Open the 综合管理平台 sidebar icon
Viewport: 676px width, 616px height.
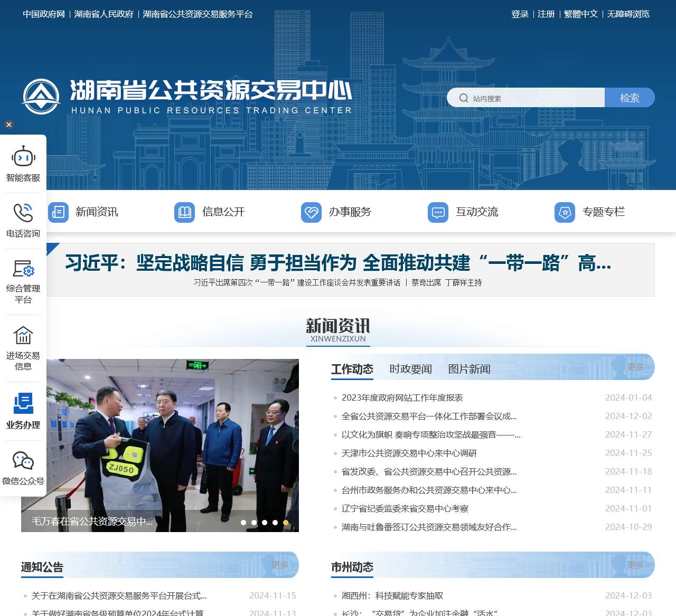(x=23, y=269)
